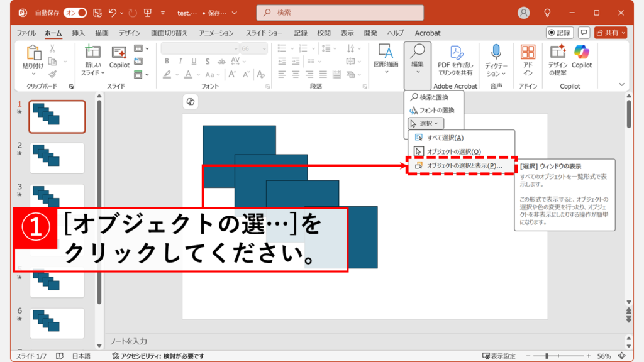Open the comments pane icon
The height and width of the screenshot is (362, 644).
point(584,33)
